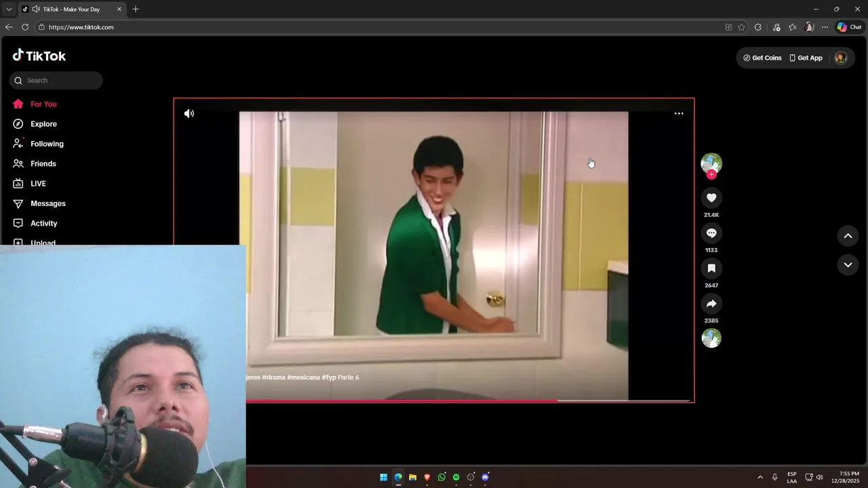Open File Explorer from the taskbar

tap(412, 477)
